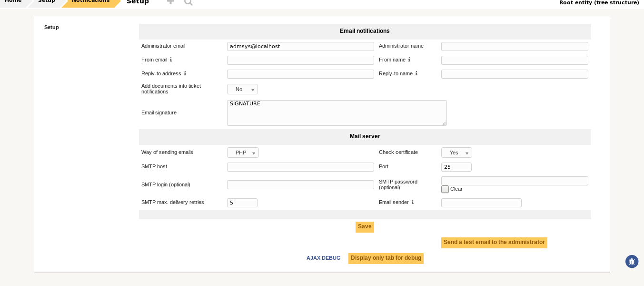
Task: Click the Email sender info icon
Action: (413, 202)
